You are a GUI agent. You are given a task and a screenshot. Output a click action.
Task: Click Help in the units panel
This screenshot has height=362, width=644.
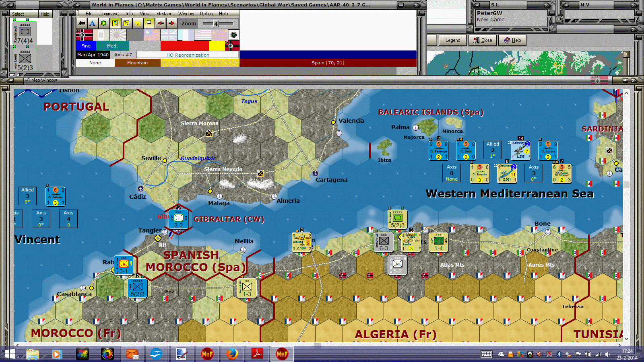(x=45, y=14)
